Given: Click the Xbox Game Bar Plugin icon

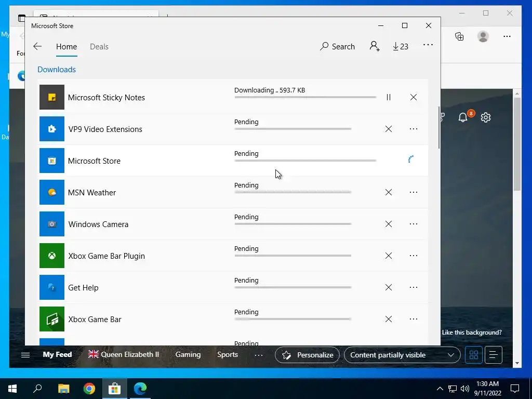Looking at the screenshot, I should pos(52,256).
